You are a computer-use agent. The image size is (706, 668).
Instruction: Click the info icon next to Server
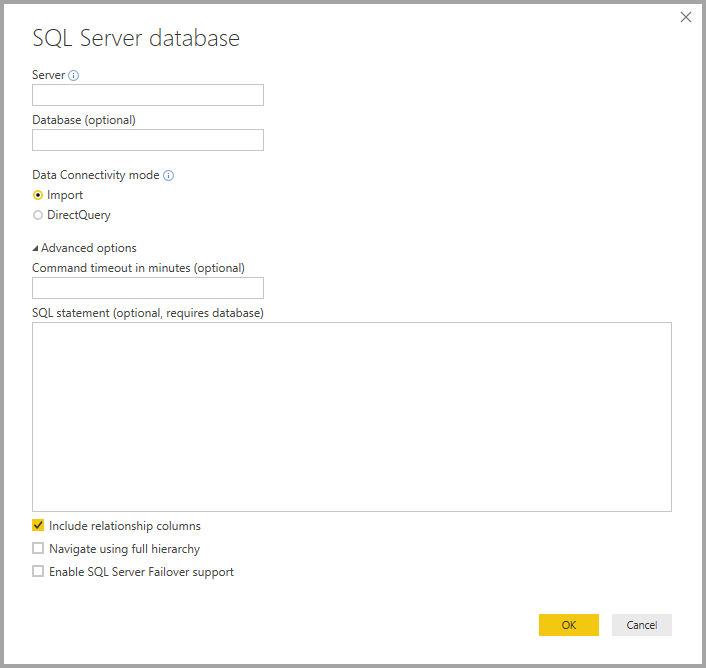(74, 75)
